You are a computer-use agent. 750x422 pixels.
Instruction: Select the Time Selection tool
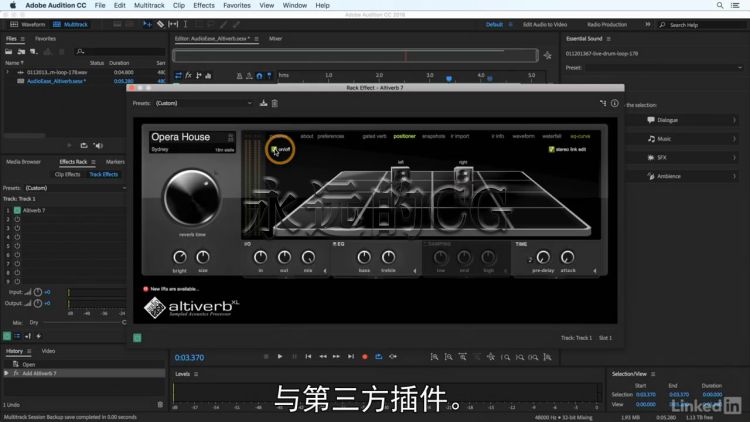186,24
